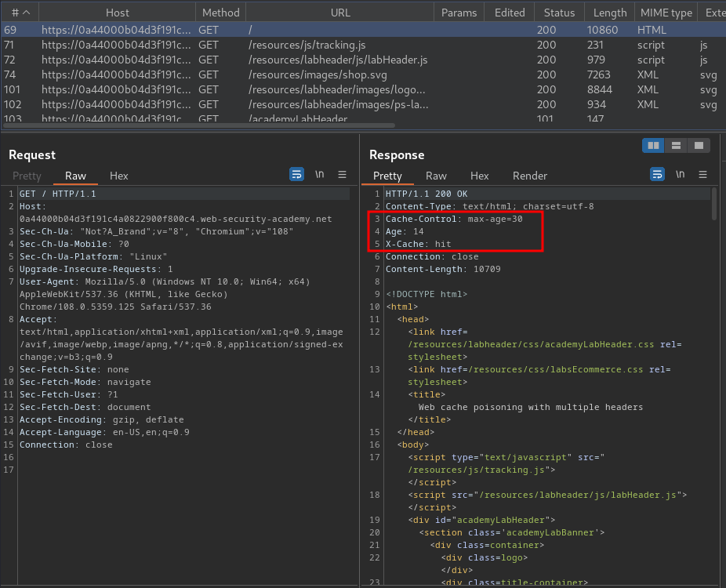Click the Accept-Encoding header in request
The image size is (726, 588).
point(101,419)
